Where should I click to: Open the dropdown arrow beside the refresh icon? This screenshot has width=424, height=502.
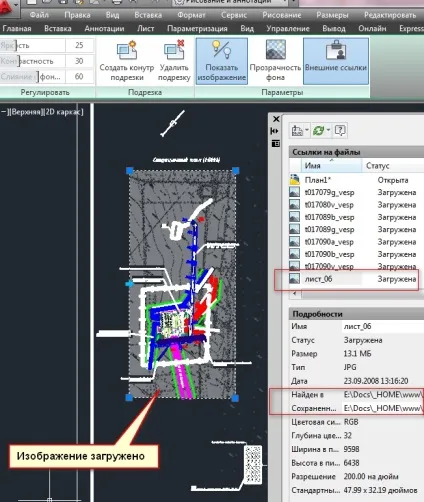tap(328, 130)
